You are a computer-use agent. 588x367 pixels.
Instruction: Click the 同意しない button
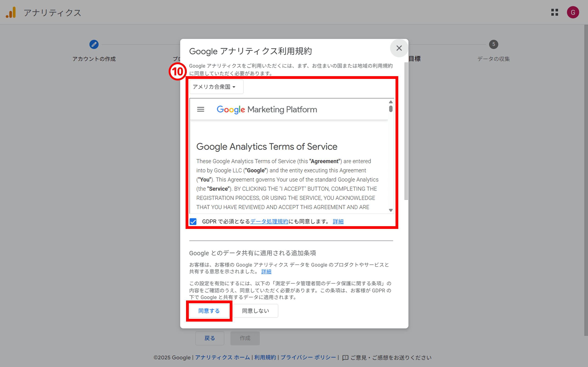tap(255, 311)
